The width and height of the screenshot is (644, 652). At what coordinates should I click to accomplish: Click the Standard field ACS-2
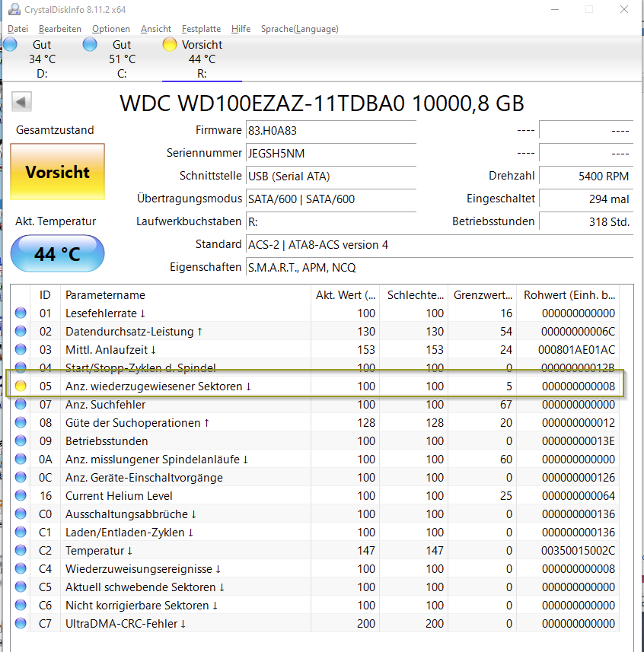click(x=440, y=245)
